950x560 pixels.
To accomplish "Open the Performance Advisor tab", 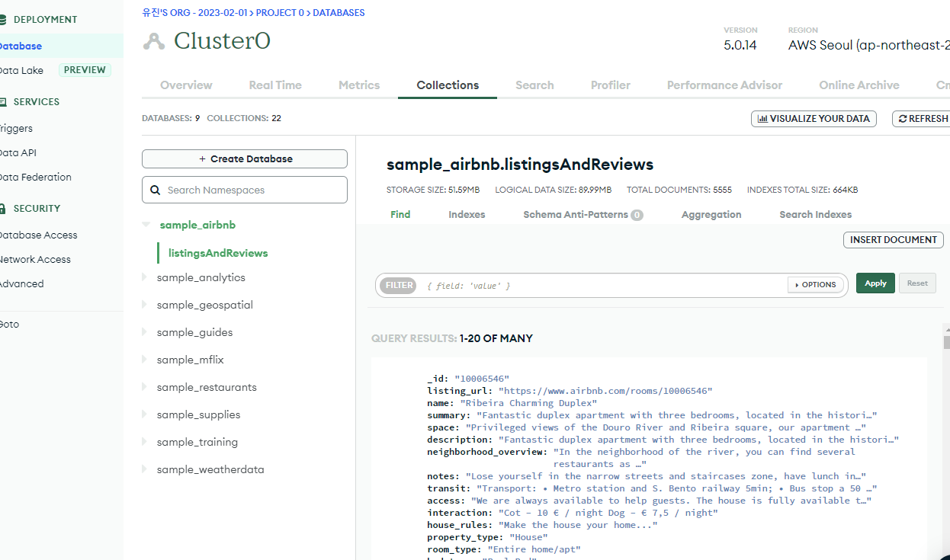I will [x=724, y=85].
